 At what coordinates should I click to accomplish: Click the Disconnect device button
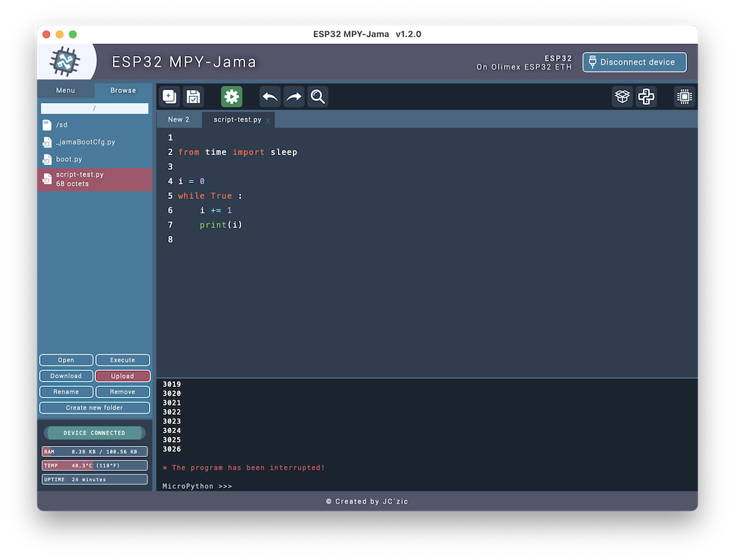[634, 62]
